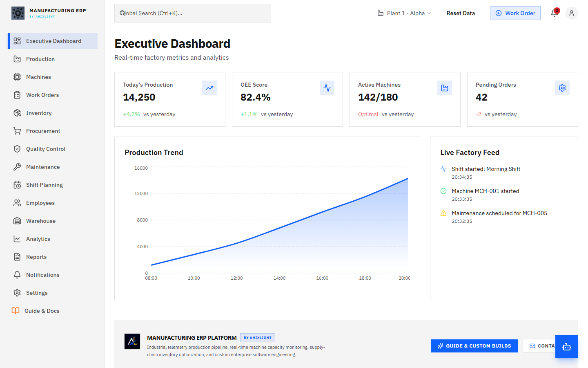The height and width of the screenshot is (368, 588).
Task: Click the Reports document icon
Action: pyautogui.click(x=17, y=257)
